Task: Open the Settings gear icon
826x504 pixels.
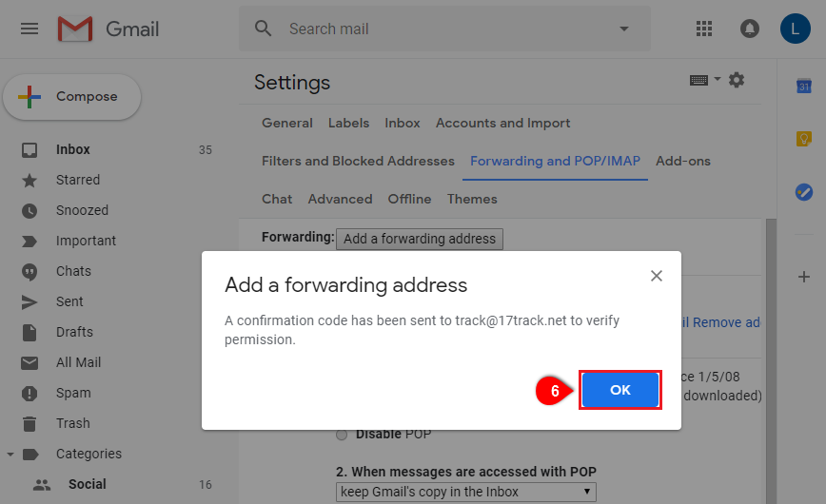Action: [x=737, y=80]
